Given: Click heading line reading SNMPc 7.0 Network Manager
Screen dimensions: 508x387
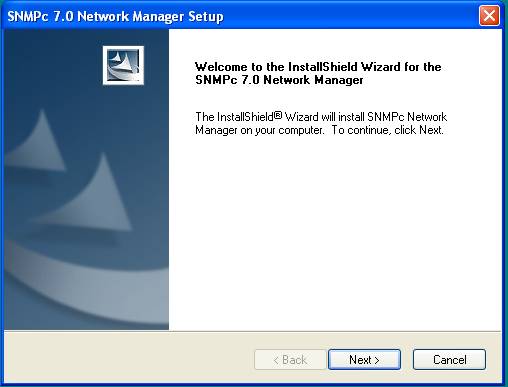Looking at the screenshot, I should point(279,80).
